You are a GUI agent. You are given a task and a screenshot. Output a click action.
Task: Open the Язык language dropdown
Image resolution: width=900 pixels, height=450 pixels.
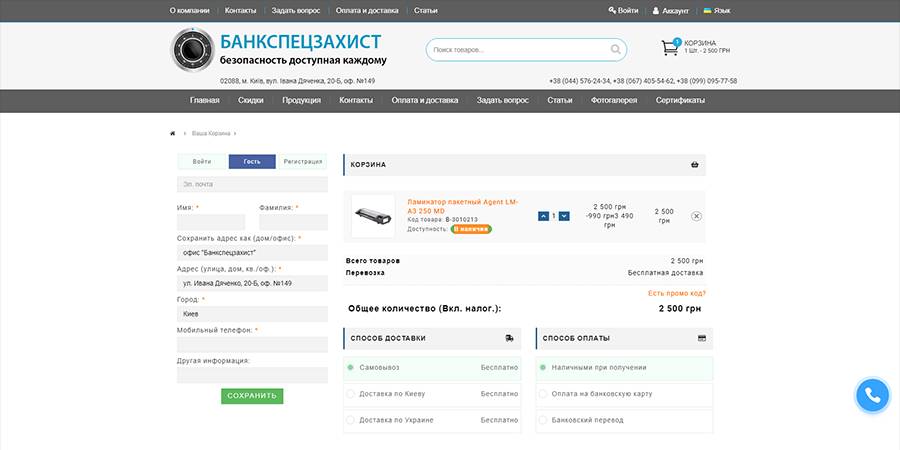point(716,10)
